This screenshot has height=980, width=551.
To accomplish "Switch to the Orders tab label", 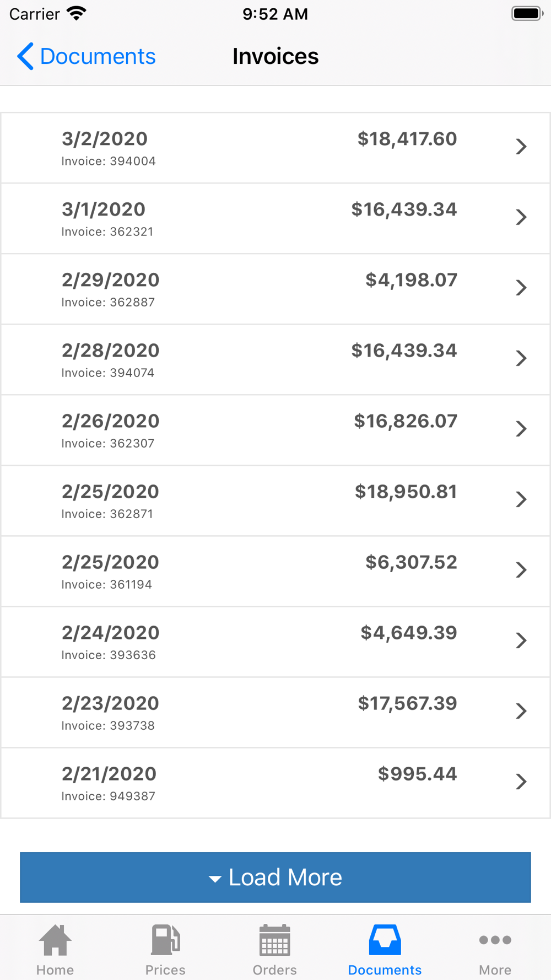I will click(275, 970).
